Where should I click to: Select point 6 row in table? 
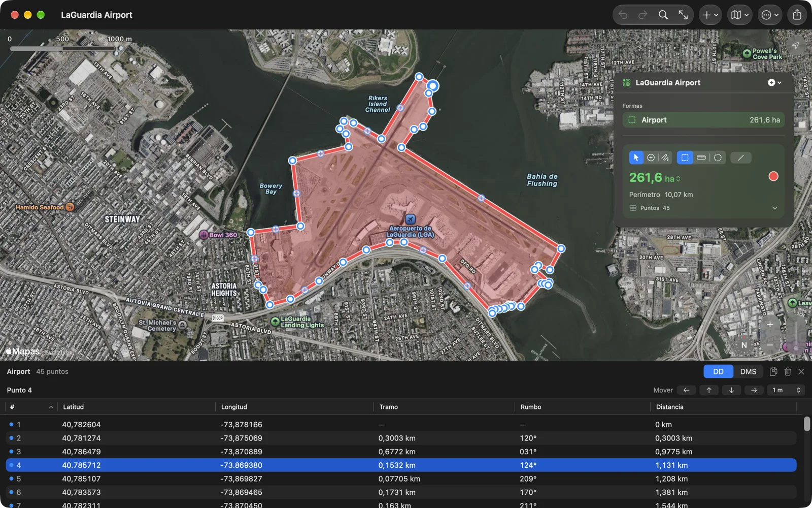(x=401, y=492)
